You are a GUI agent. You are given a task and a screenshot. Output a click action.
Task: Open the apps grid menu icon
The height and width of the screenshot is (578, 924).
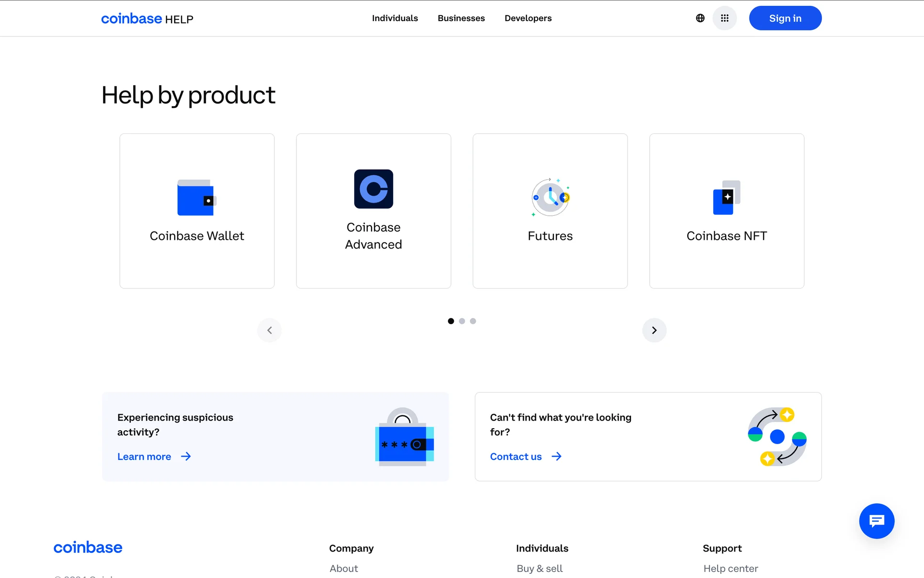724,18
